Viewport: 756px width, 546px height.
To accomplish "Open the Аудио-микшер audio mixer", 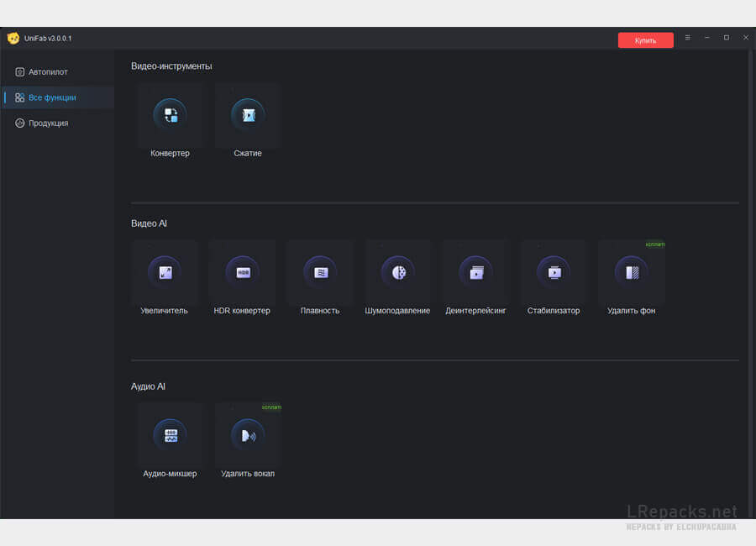I will click(171, 435).
